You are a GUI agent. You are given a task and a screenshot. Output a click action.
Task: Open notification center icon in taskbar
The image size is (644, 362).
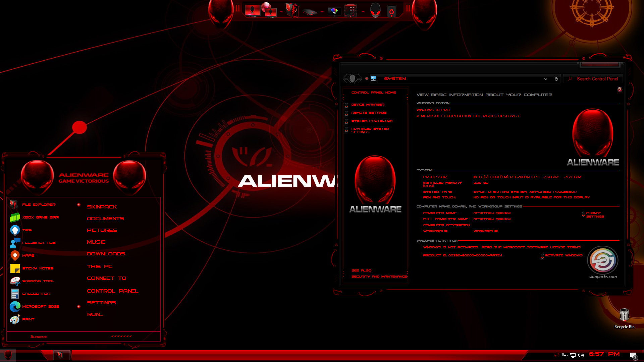tap(633, 355)
